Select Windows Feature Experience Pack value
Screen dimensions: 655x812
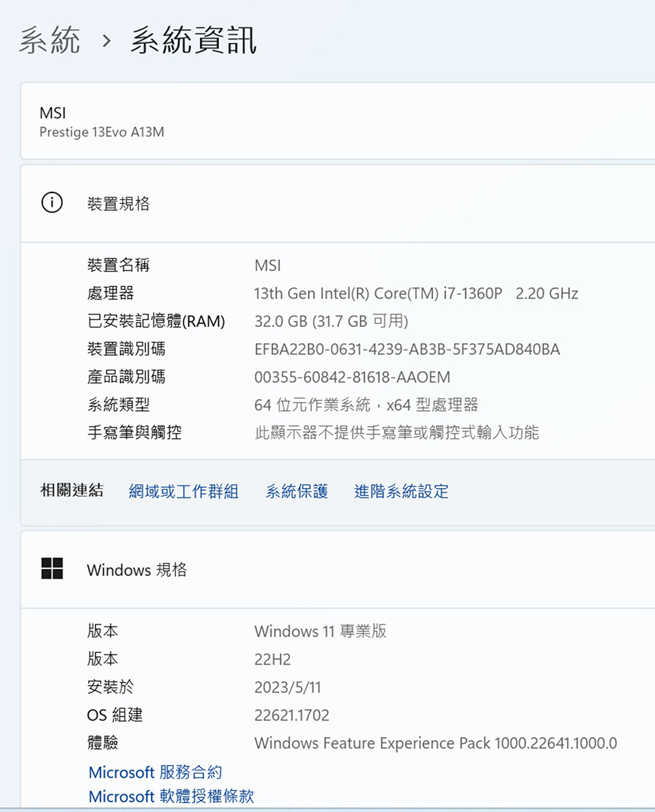(x=436, y=743)
